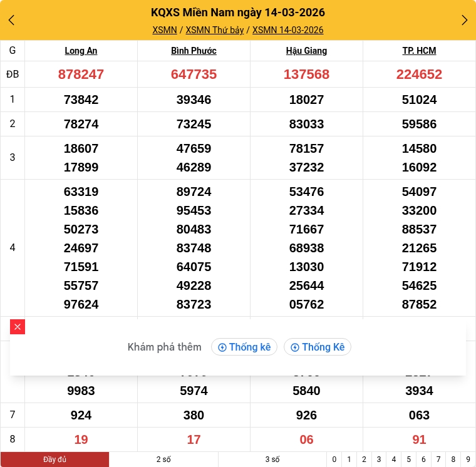Go to previous day's results arrow
Image resolution: width=476 pixels, height=467 pixels.
11,20
